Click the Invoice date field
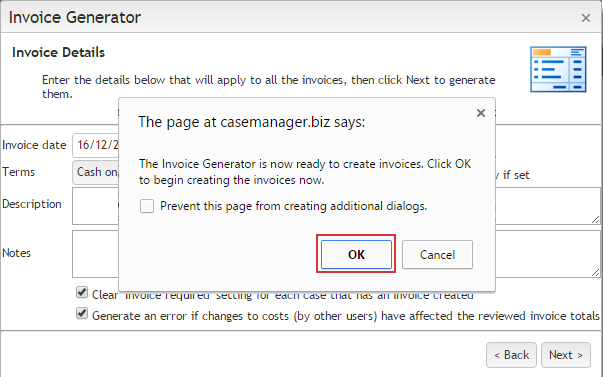 [x=95, y=145]
